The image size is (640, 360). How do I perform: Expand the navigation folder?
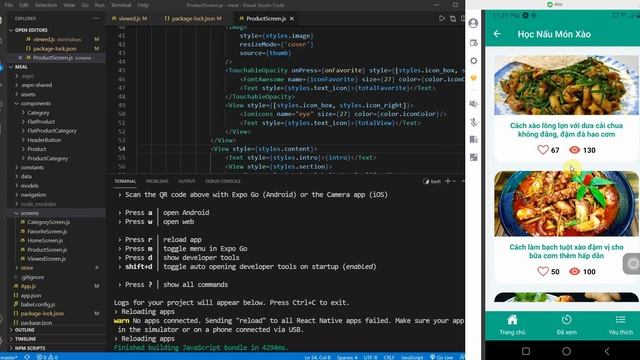point(33,195)
